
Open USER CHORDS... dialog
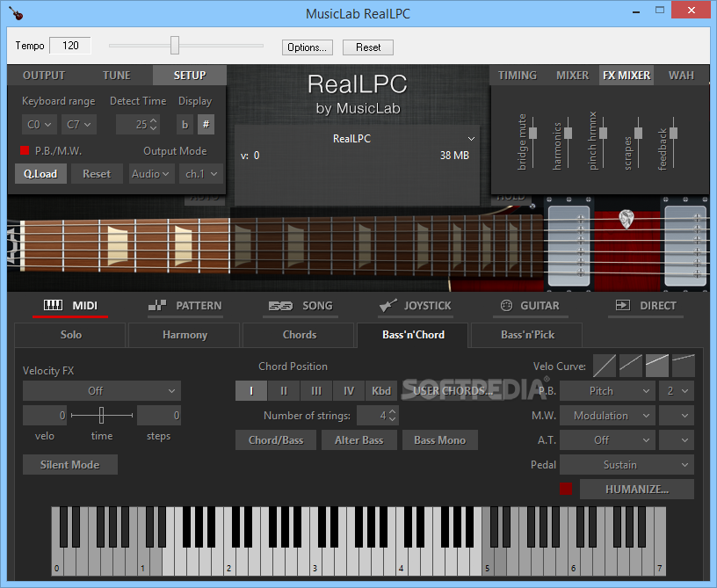453,391
